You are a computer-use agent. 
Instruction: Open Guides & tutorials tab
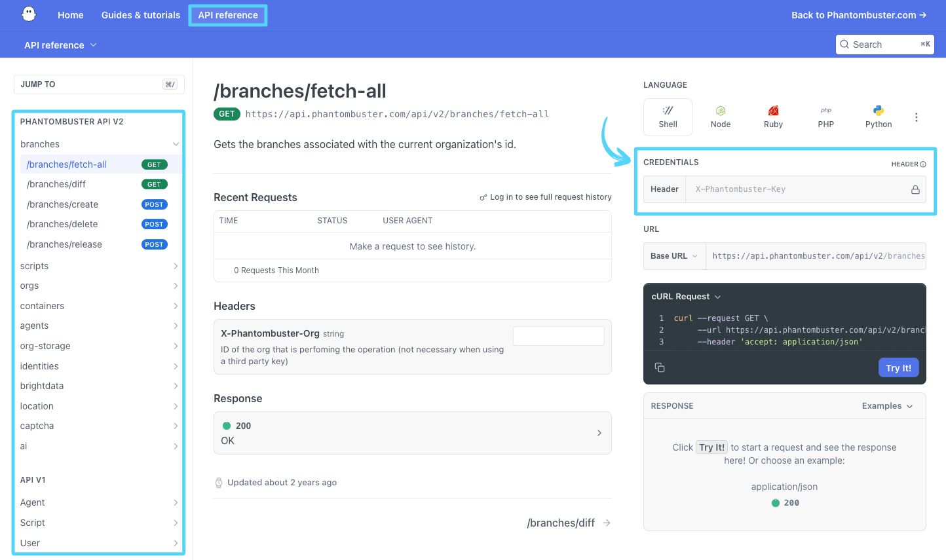(x=141, y=15)
